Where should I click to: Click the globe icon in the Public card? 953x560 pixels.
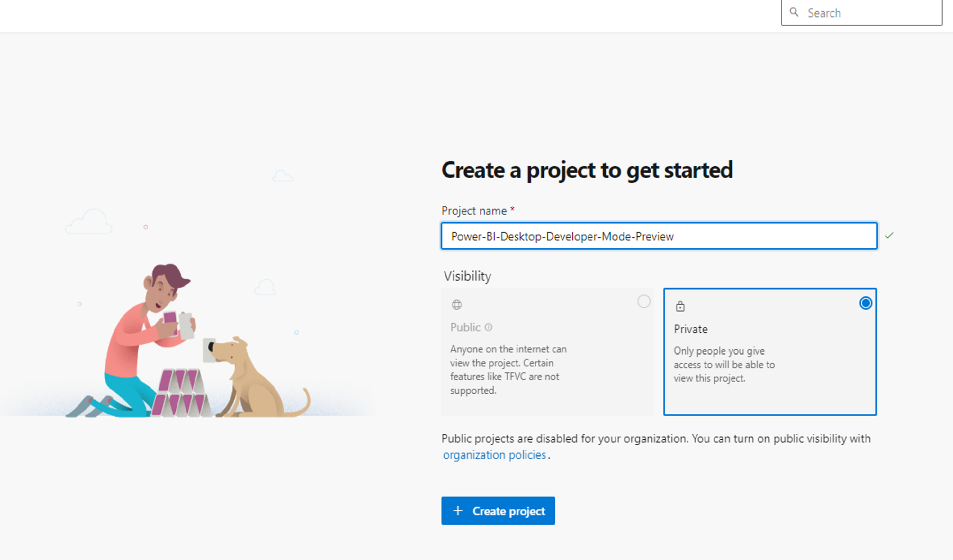click(x=457, y=305)
